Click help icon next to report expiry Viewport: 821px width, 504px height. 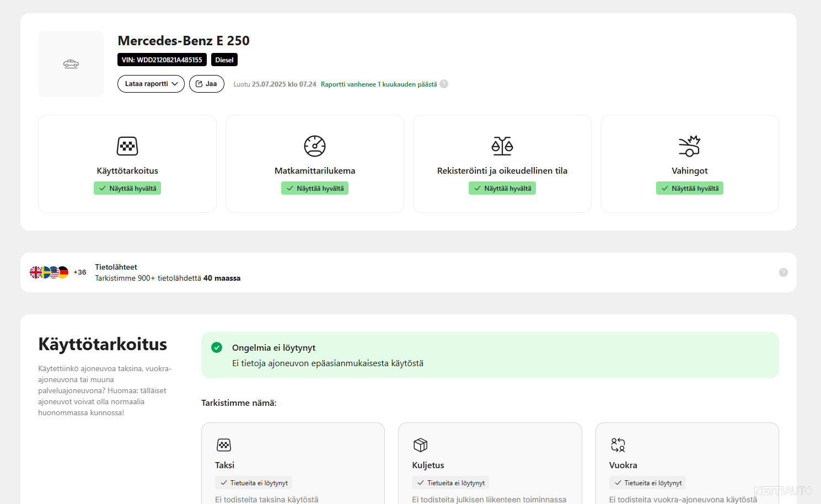point(444,84)
